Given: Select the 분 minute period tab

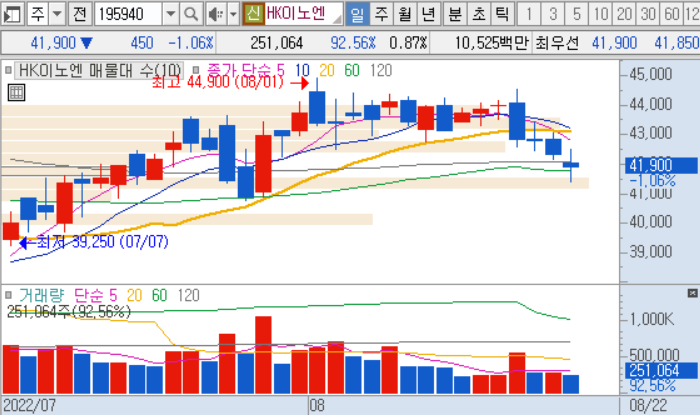Looking at the screenshot, I should click(455, 14).
